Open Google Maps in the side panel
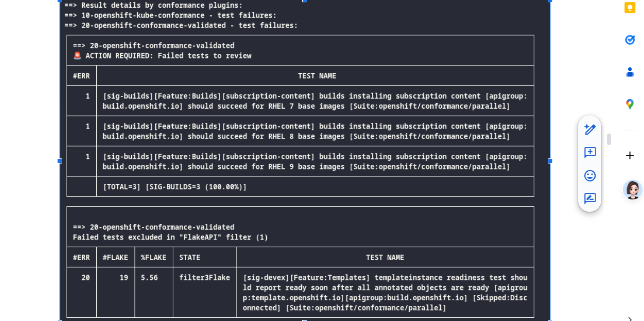The image size is (644, 321). [x=630, y=104]
